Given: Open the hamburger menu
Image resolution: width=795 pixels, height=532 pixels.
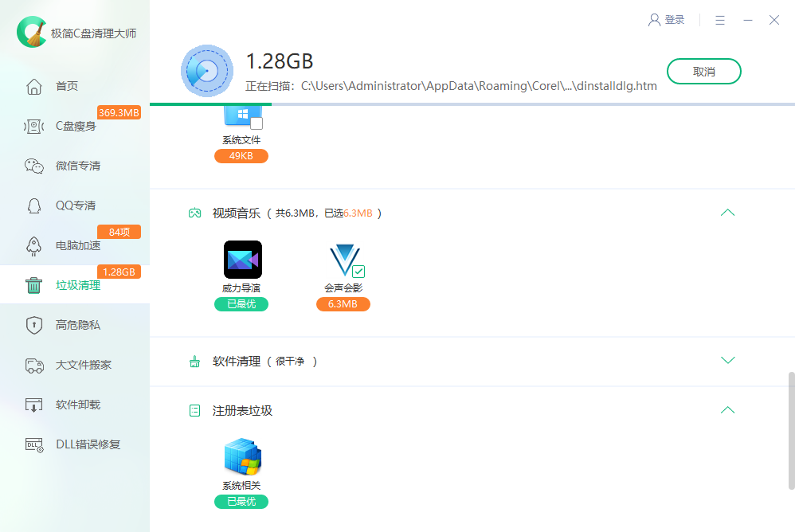Looking at the screenshot, I should pos(719,20).
